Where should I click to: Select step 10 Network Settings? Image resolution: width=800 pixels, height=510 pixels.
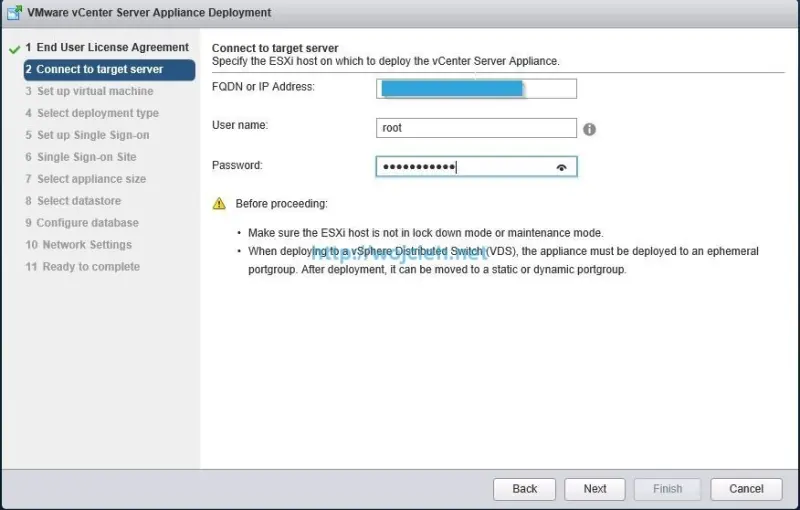click(x=79, y=245)
